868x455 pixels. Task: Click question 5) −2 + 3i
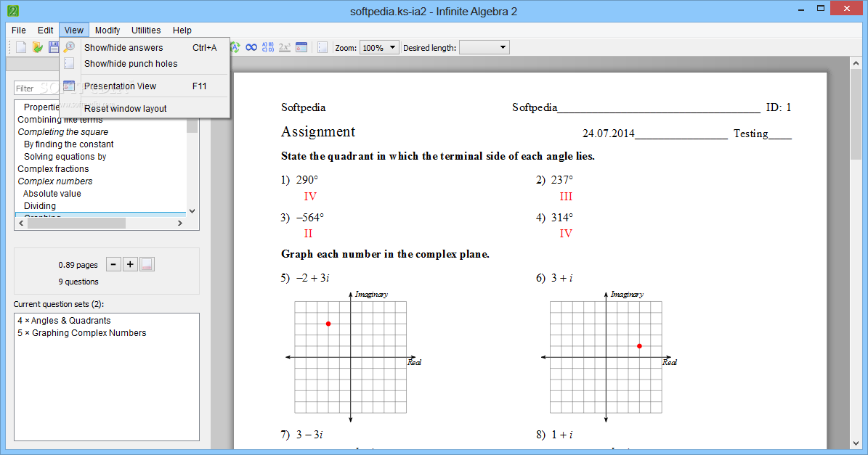pos(305,278)
